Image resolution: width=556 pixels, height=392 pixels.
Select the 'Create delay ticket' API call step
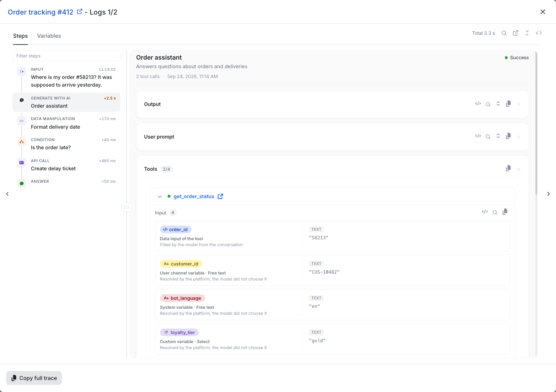(66, 165)
